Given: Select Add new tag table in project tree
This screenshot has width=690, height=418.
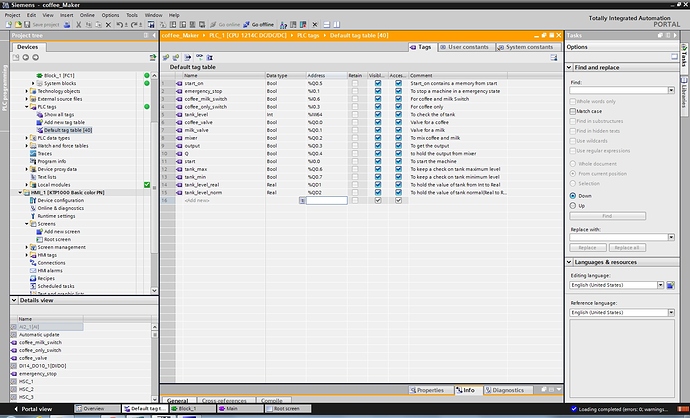Looking at the screenshot, I should tap(64, 122).
